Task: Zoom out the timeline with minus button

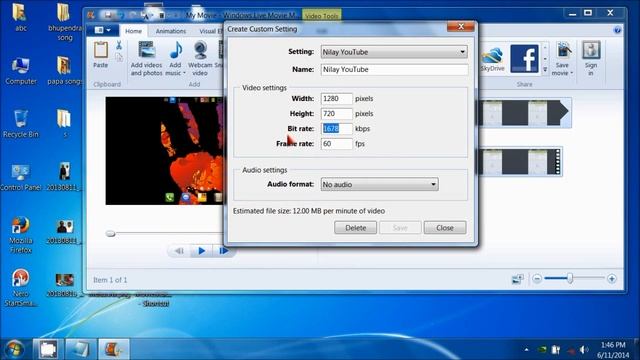Action: coord(537,279)
